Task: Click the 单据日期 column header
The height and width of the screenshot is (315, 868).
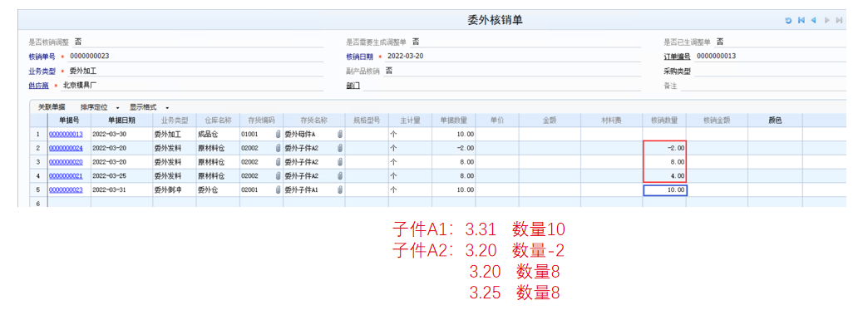Action: 121,121
